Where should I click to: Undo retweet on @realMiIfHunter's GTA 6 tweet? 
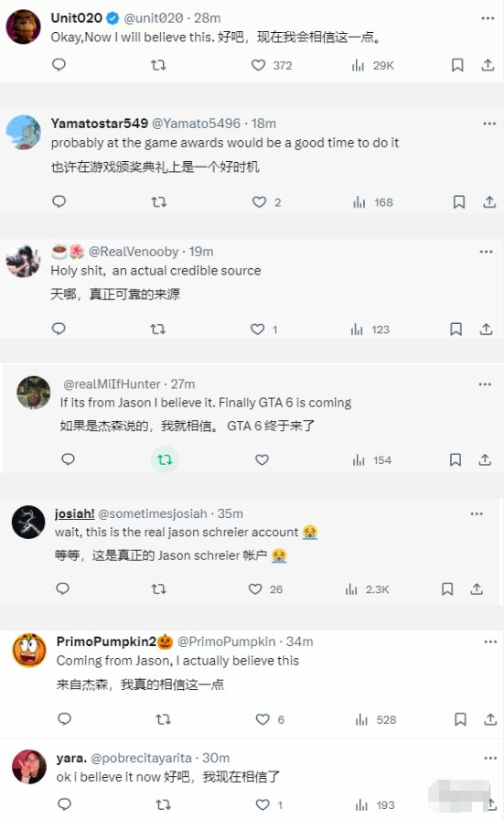point(165,459)
